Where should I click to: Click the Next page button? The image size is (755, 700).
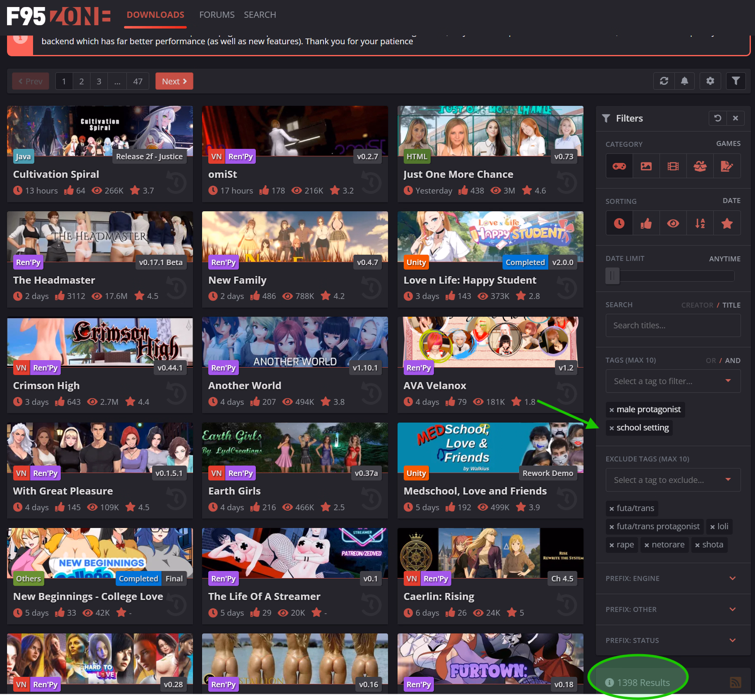pyautogui.click(x=174, y=81)
